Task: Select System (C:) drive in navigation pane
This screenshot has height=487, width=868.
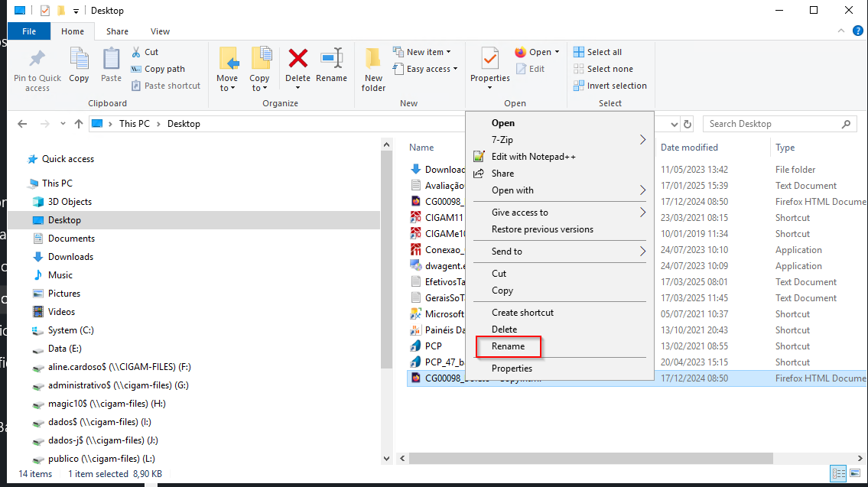Action: (x=71, y=330)
